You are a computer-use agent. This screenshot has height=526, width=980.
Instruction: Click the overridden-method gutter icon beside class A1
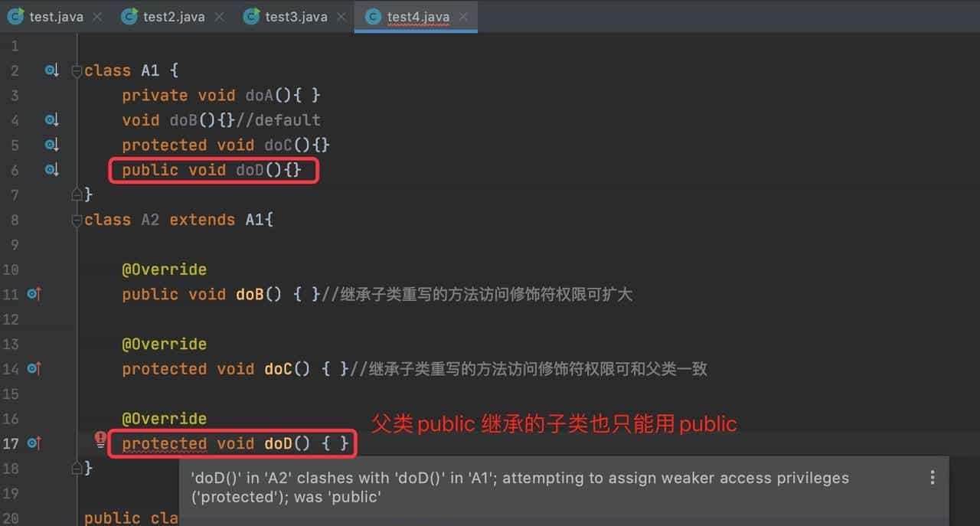point(51,70)
